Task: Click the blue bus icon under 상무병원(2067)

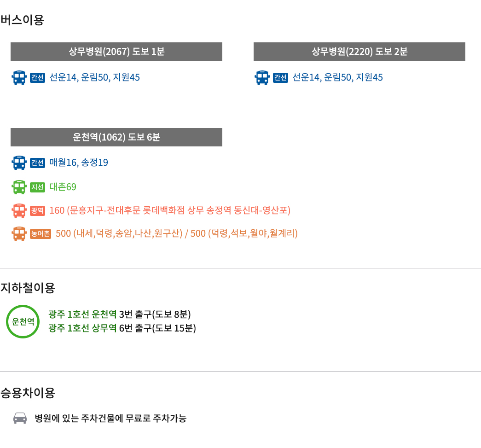Action: pyautogui.click(x=19, y=78)
